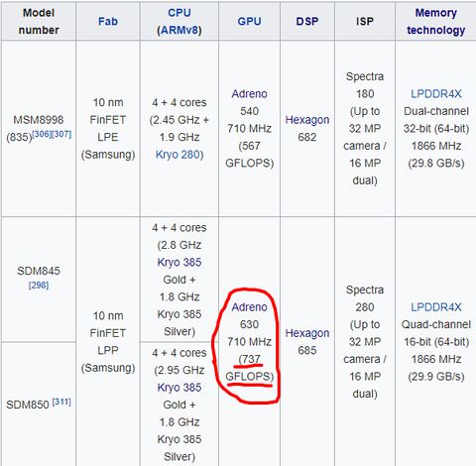Image resolution: width=476 pixels, height=466 pixels.
Task: Open the GPU column header link
Action: [249, 22]
